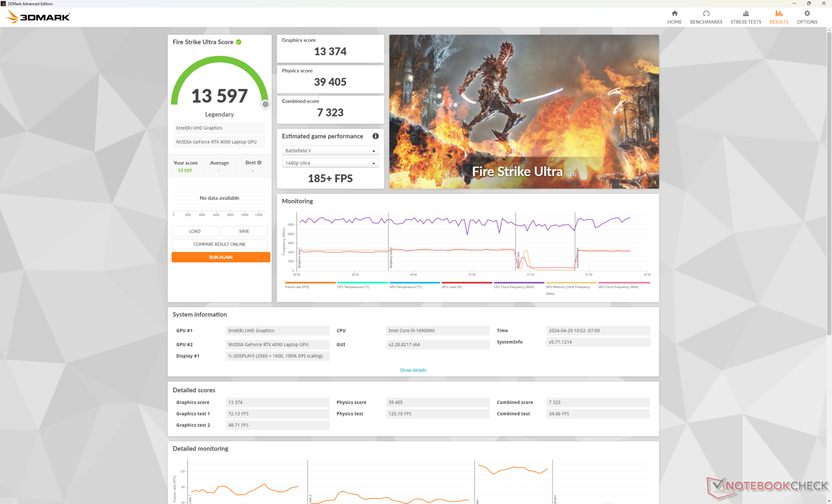Toggle the GPU Temperature legend series
Screen dimensions: 832x504
(x=405, y=287)
